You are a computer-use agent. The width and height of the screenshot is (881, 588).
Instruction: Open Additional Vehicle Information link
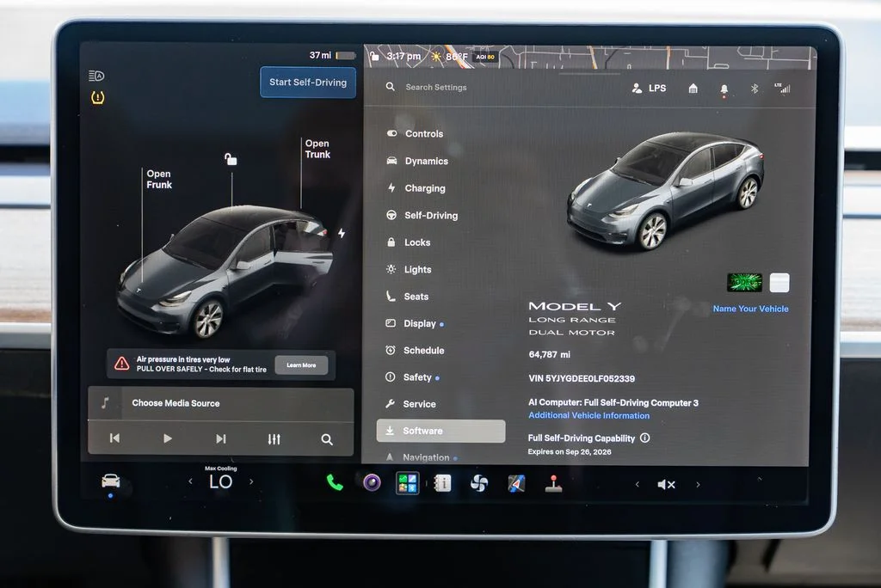(x=588, y=415)
